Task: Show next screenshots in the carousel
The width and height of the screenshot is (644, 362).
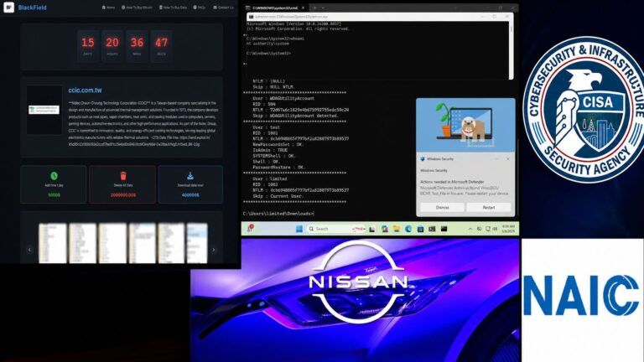Action: 214,250
